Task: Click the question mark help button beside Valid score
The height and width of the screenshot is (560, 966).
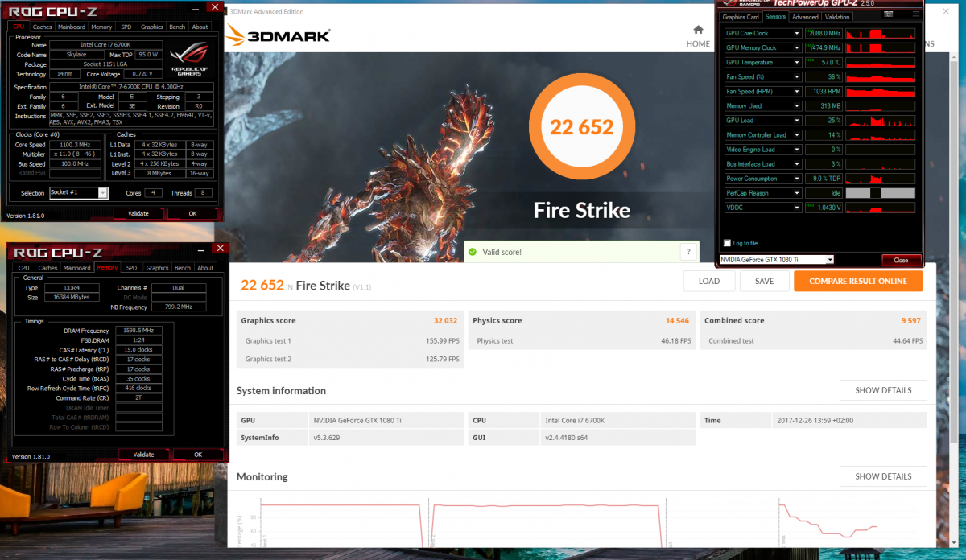Action: (688, 252)
